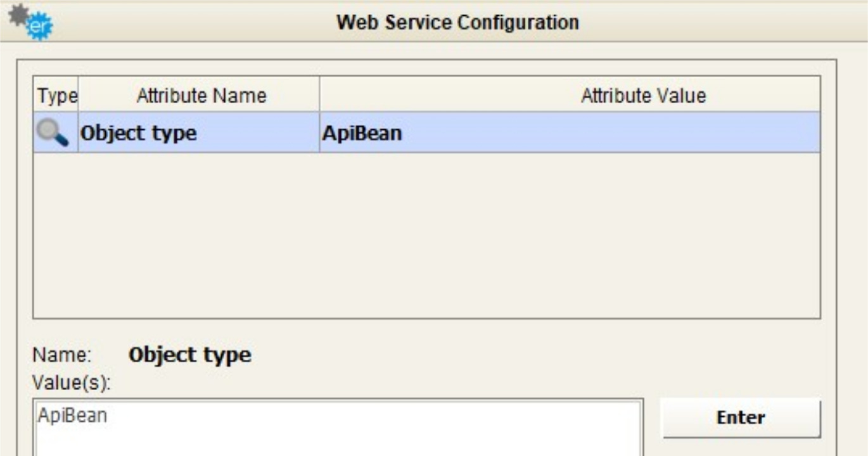Viewport: 868px width, 456px height.
Task: Click the 'Value(s):' label
Action: pos(72,383)
